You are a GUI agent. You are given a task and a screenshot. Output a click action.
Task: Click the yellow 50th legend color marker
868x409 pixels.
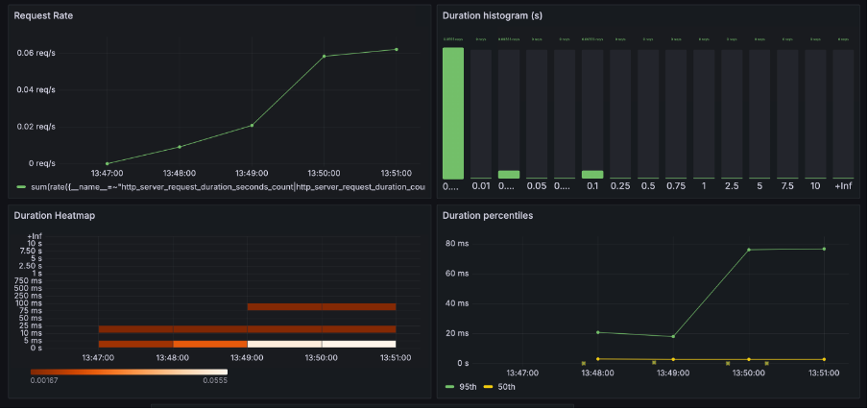tap(487, 386)
